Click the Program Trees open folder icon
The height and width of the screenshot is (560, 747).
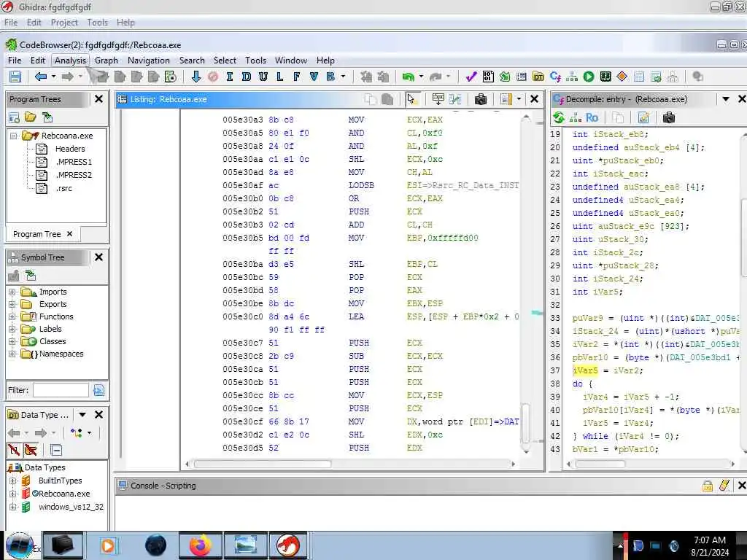31,117
